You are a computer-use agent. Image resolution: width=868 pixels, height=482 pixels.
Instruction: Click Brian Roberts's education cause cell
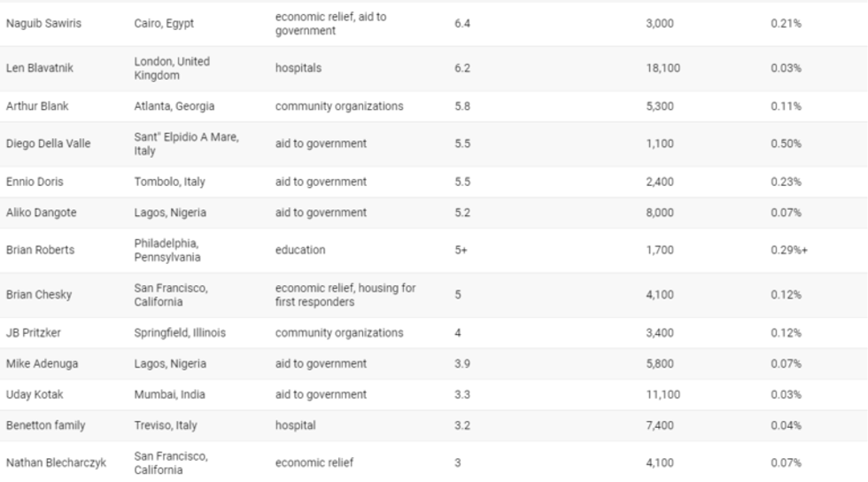[x=300, y=250]
